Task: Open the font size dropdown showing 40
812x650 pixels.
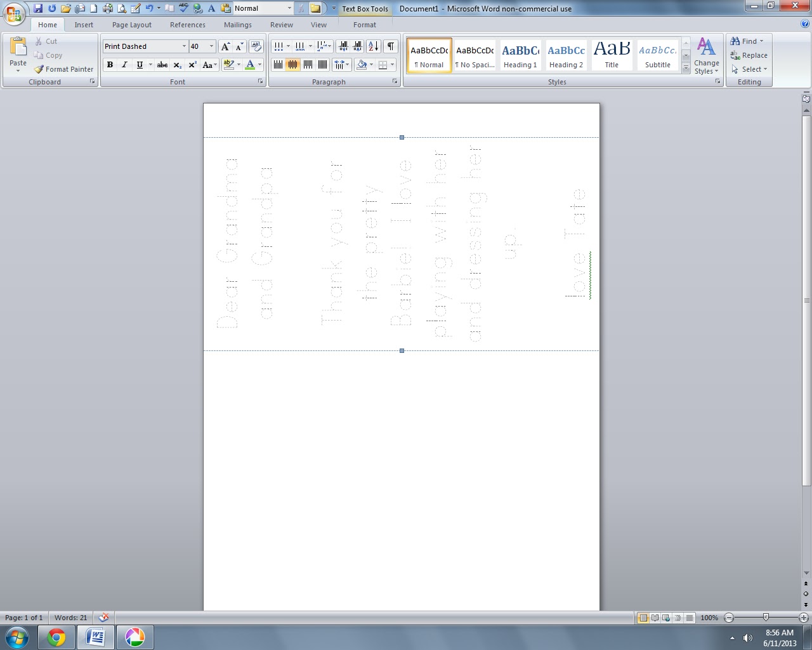Action: coord(211,46)
